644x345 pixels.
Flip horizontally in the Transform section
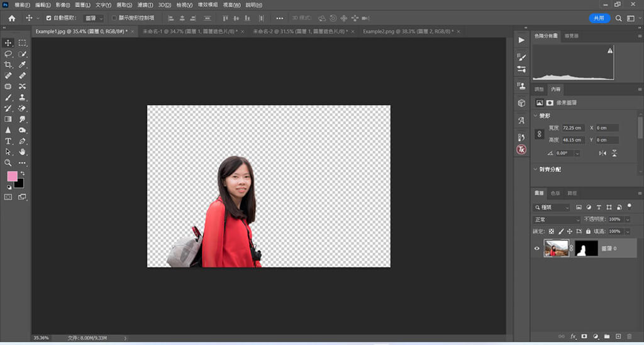[x=602, y=153]
